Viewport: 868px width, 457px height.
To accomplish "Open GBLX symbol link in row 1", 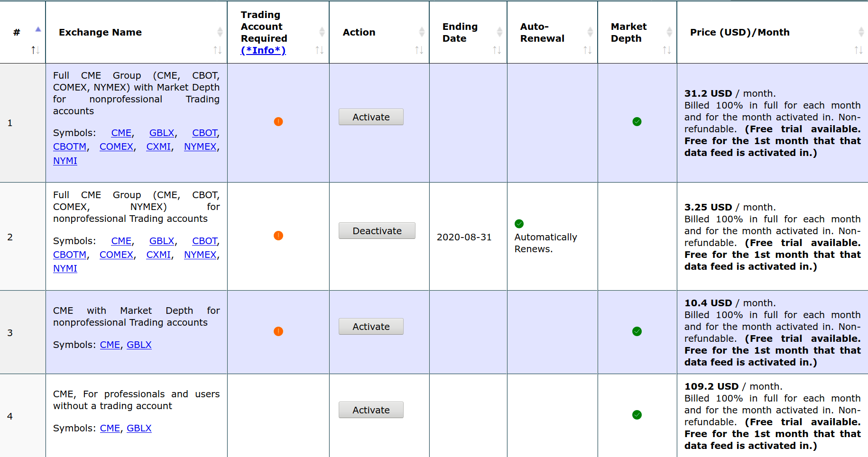I will coord(162,133).
